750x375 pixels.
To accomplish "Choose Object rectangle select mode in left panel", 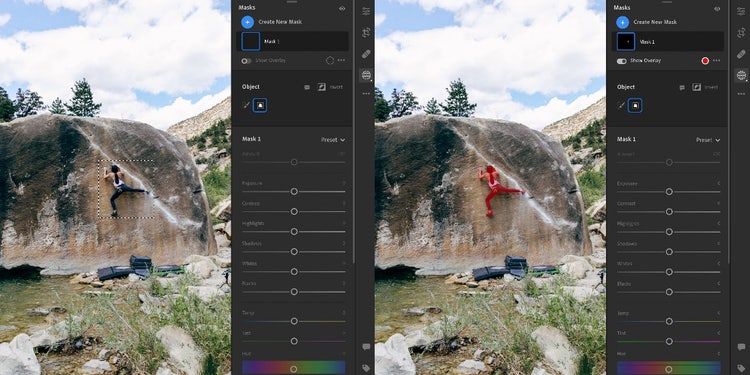I will pos(260,105).
